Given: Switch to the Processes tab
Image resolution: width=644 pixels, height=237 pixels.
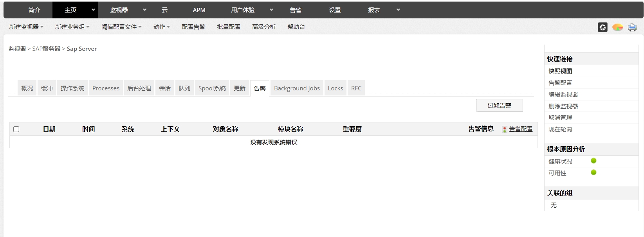Looking at the screenshot, I should coord(106,88).
